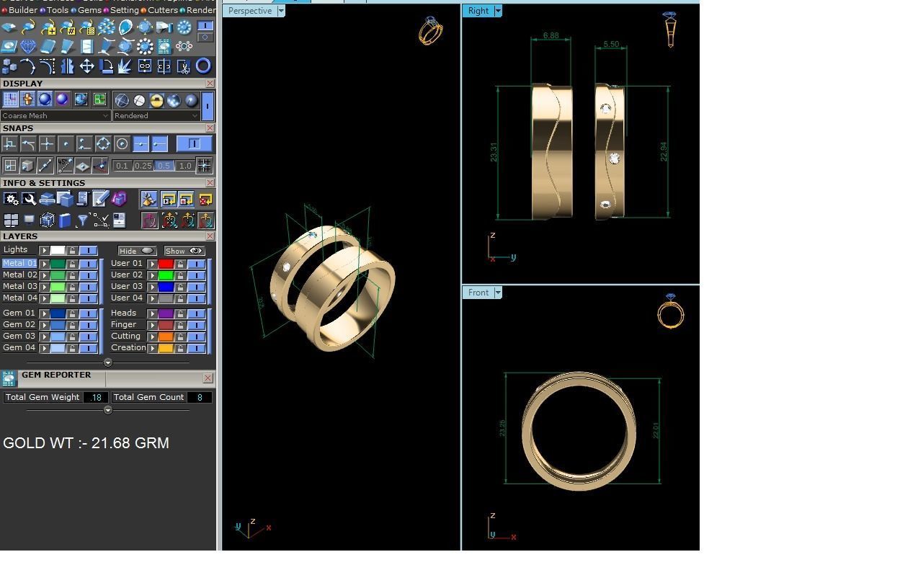Toggle the lock on Finger layer
The width and height of the screenshot is (918, 588).
click(x=180, y=325)
